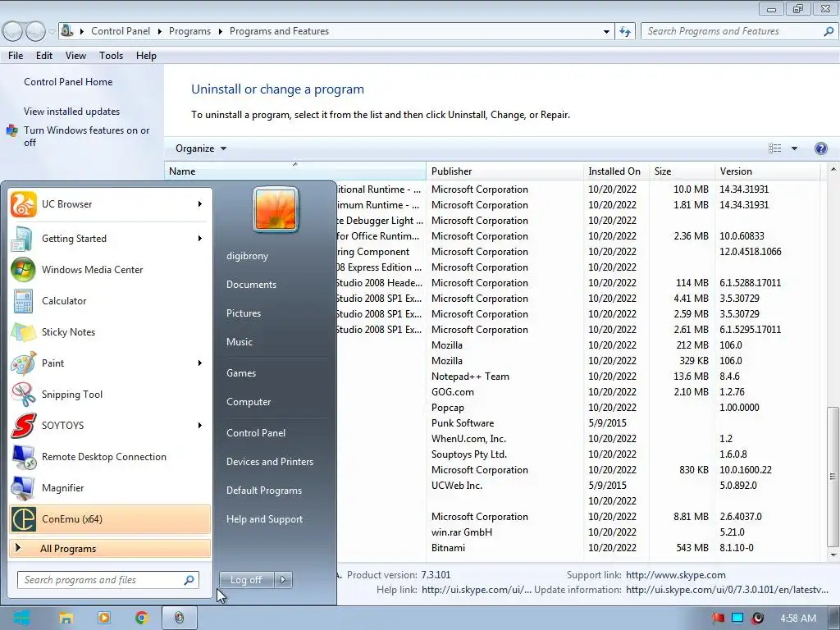Open the View menu
Screen dimensions: 840x630
click(x=75, y=56)
